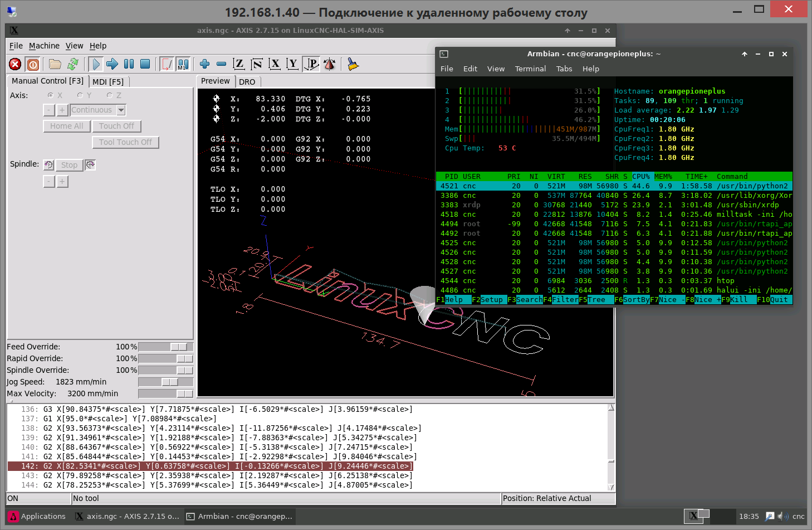This screenshot has height=530, width=812.
Task: Switch to Z top view
Action: point(239,64)
